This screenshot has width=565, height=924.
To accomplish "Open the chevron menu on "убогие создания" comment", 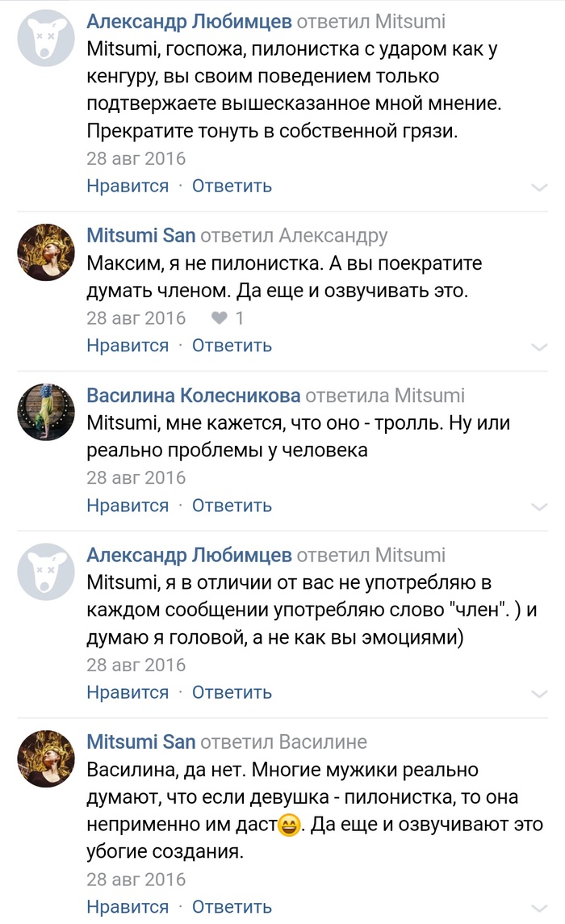I will point(539,908).
